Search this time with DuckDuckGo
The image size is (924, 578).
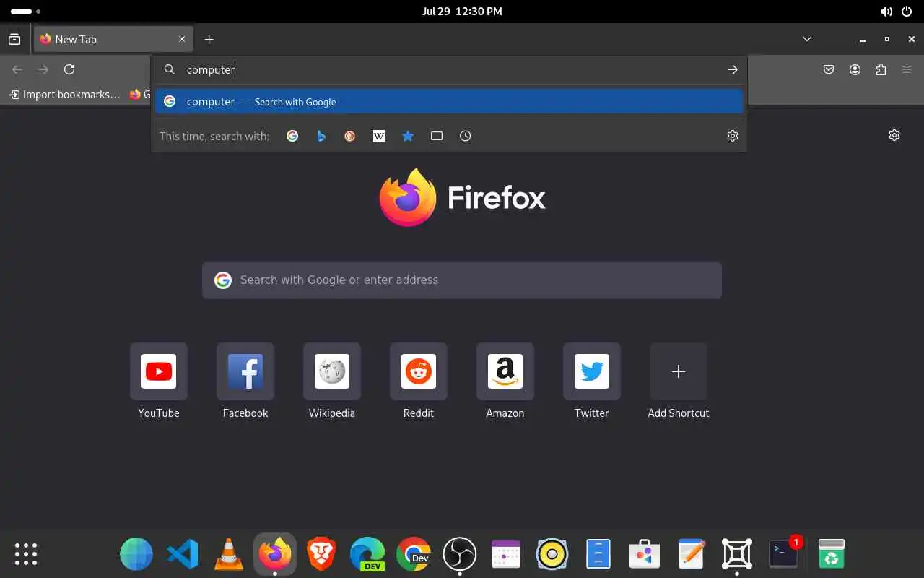350,136
